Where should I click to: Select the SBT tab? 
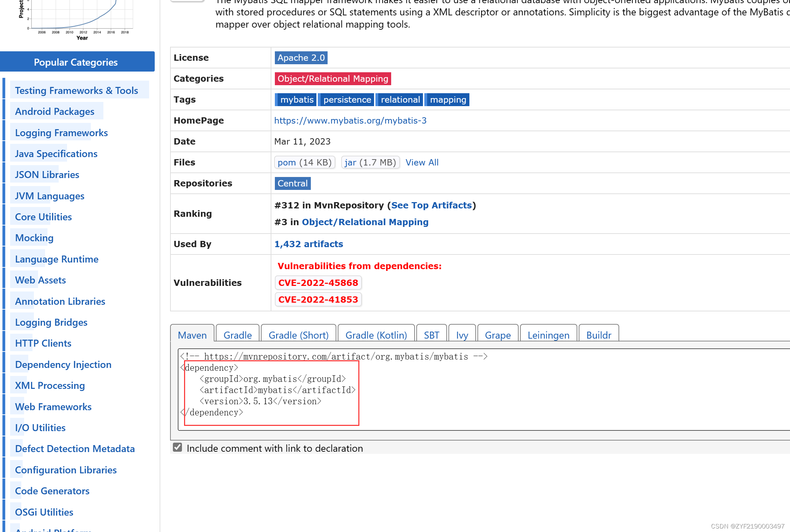click(431, 335)
